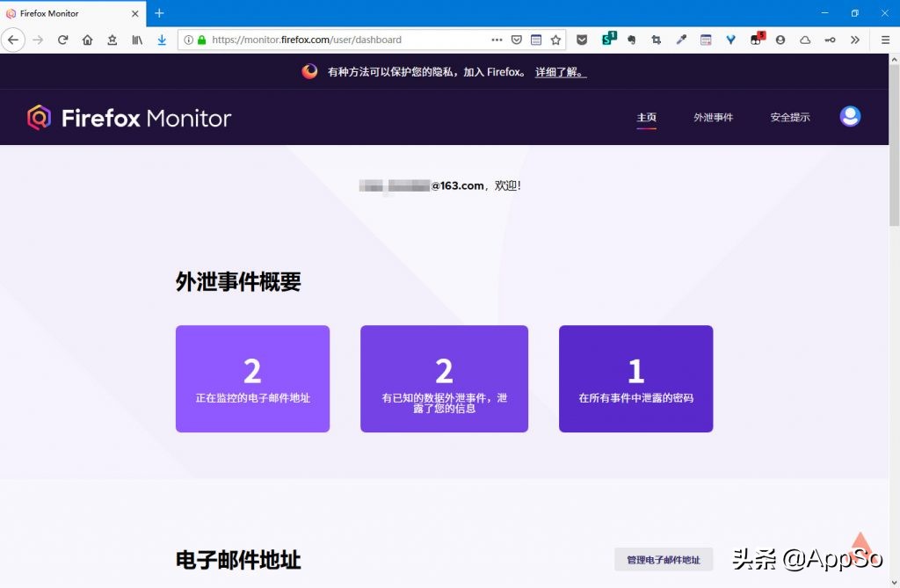Switch to the 外泄事件 tab

pyautogui.click(x=714, y=116)
